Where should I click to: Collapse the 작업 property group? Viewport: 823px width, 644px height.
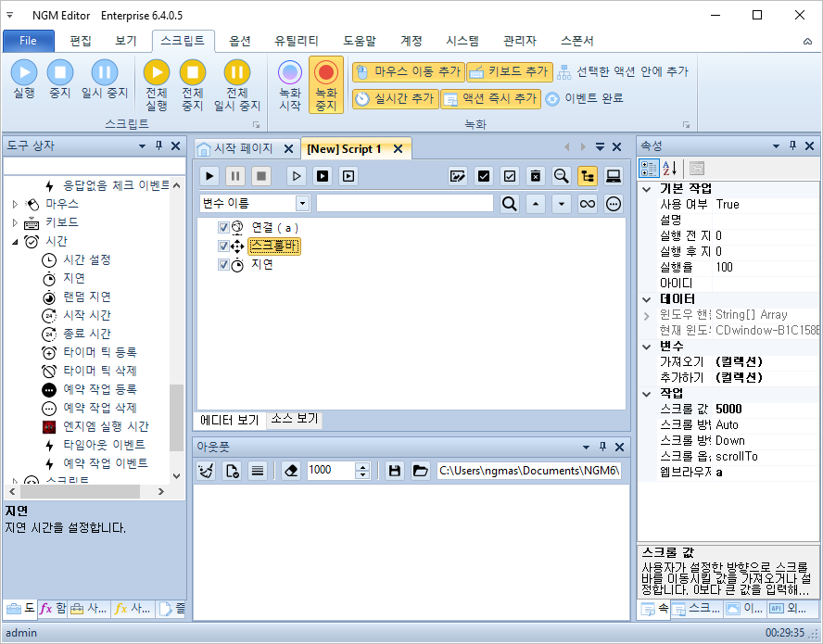tap(647, 394)
